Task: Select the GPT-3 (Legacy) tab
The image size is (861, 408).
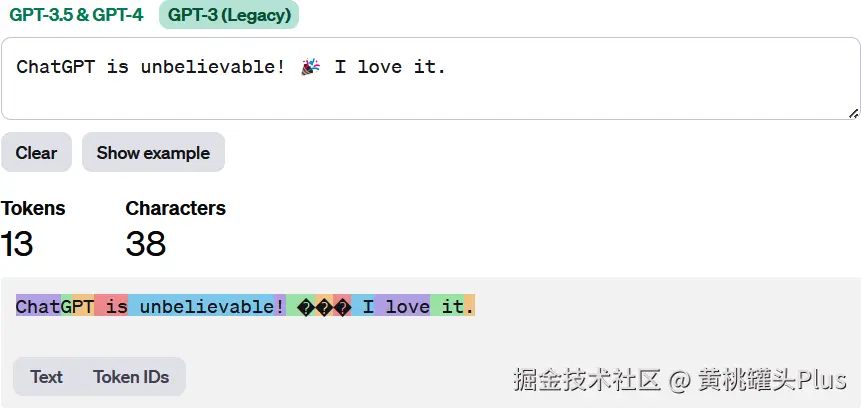Action: [229, 15]
